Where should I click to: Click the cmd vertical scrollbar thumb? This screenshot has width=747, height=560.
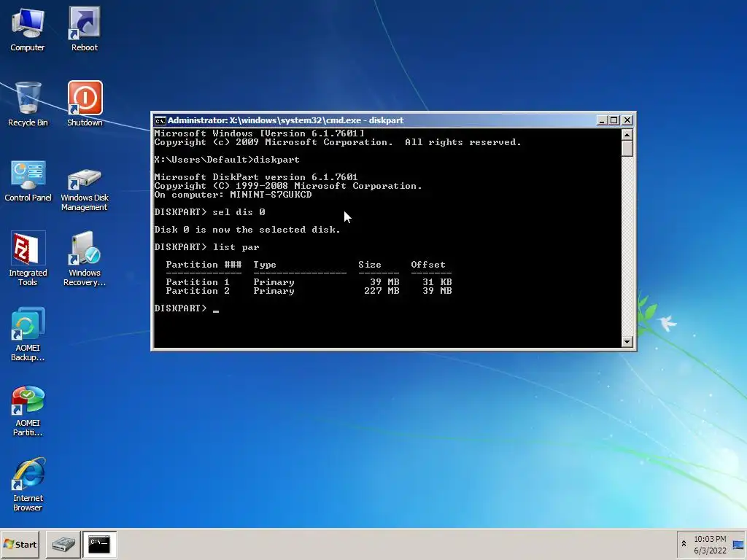(627, 149)
